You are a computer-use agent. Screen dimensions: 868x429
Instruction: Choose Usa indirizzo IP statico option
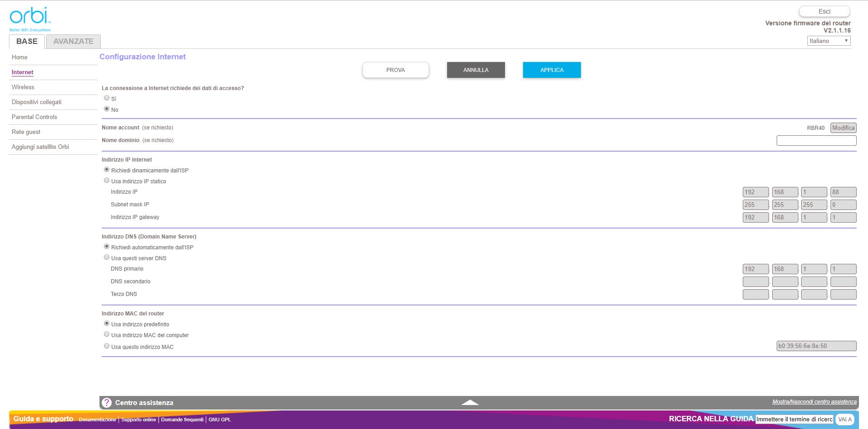click(x=107, y=181)
